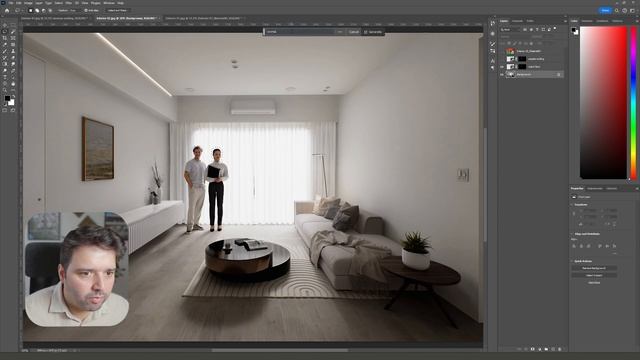
Task: Open the Filter menu
Action: click(69, 3)
